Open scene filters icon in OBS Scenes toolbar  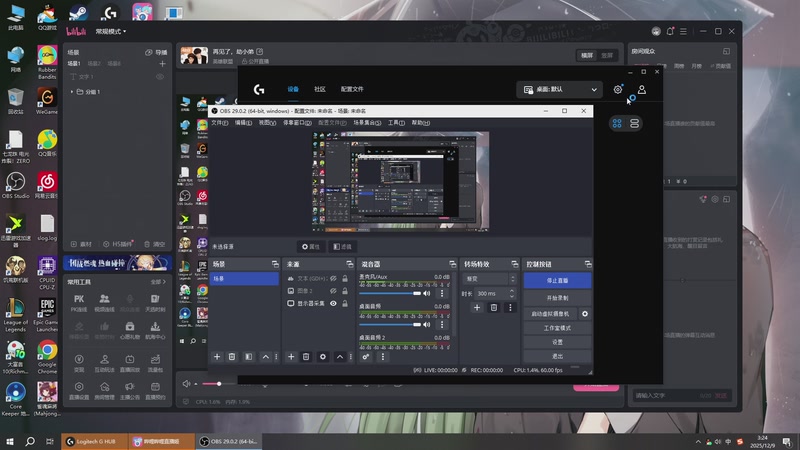coord(248,357)
